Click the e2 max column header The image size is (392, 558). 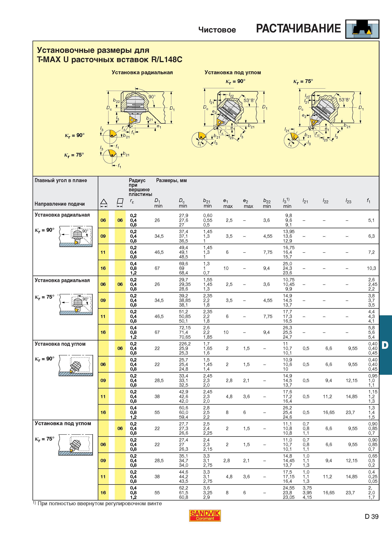(248, 203)
